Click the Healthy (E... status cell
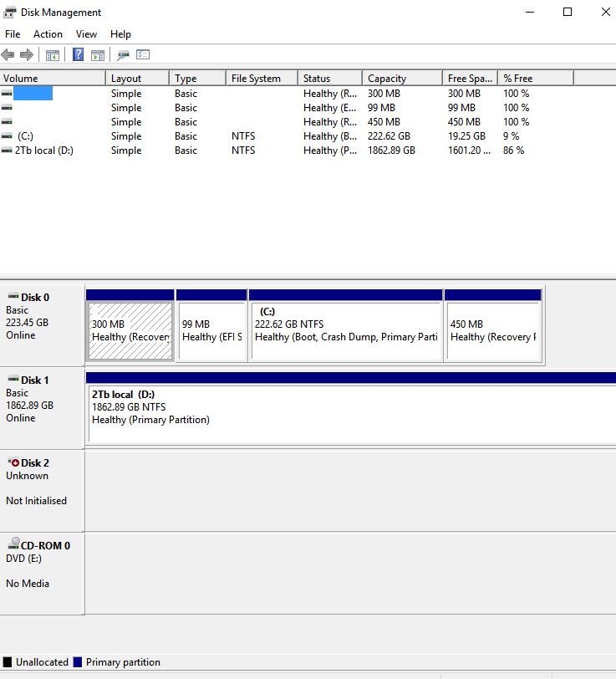This screenshot has width=616, height=679. tap(330, 108)
